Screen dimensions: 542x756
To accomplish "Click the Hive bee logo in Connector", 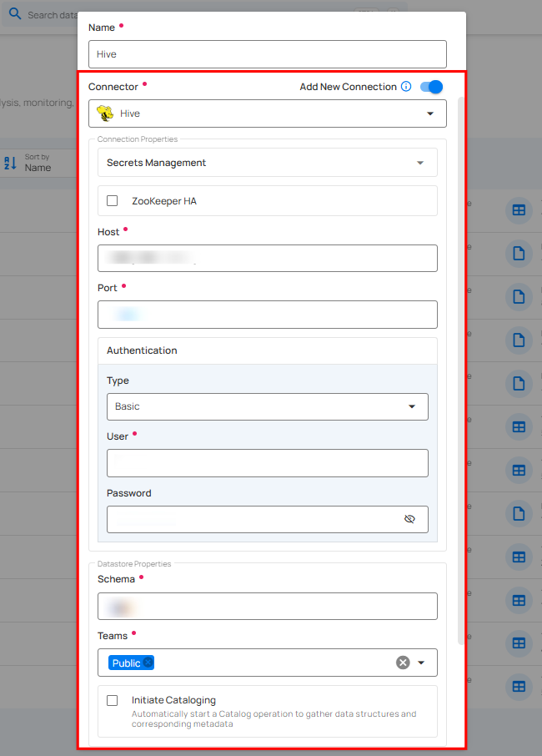I will click(x=105, y=113).
